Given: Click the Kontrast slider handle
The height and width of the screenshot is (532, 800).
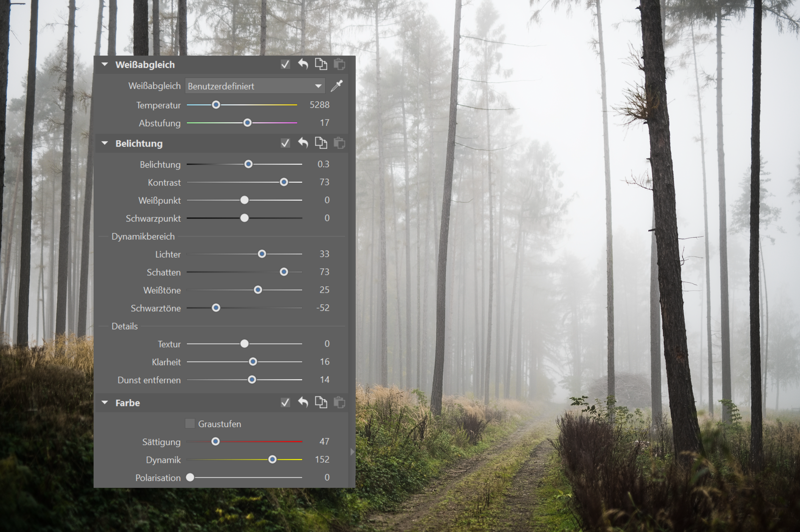Looking at the screenshot, I should pyautogui.click(x=284, y=182).
